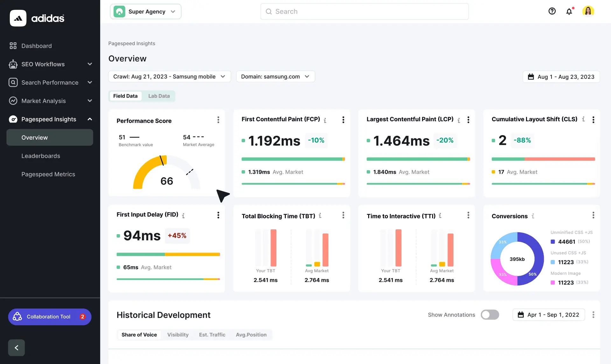Viewport: 611px width, 364px height.
Task: Click the FCP info icon
Action: tap(325, 121)
